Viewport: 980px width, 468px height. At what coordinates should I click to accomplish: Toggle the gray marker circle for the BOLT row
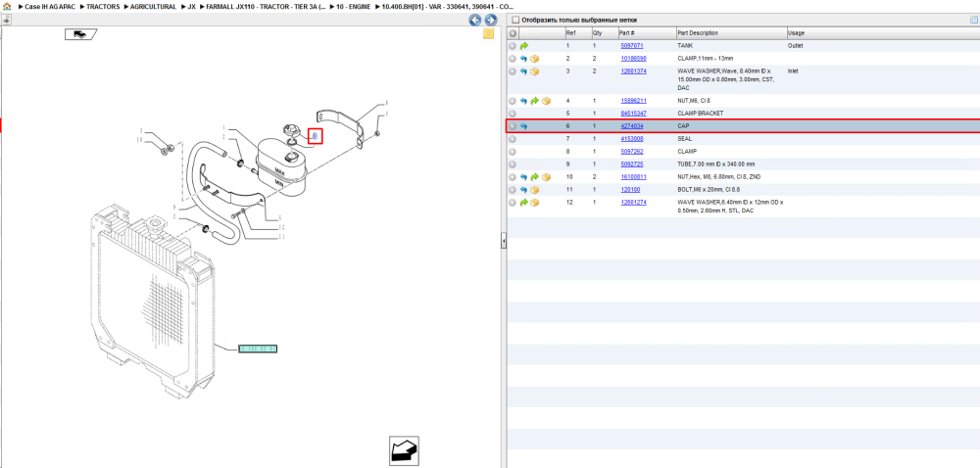tap(513, 190)
